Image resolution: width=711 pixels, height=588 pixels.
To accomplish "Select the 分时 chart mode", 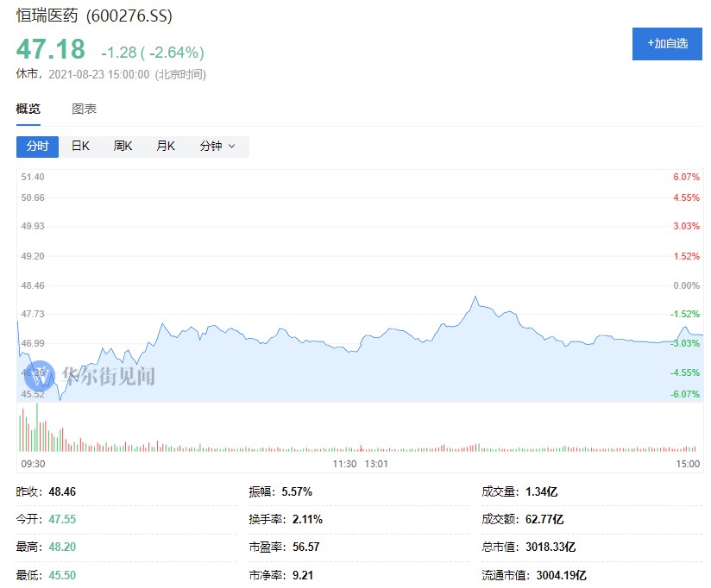I will [37, 147].
